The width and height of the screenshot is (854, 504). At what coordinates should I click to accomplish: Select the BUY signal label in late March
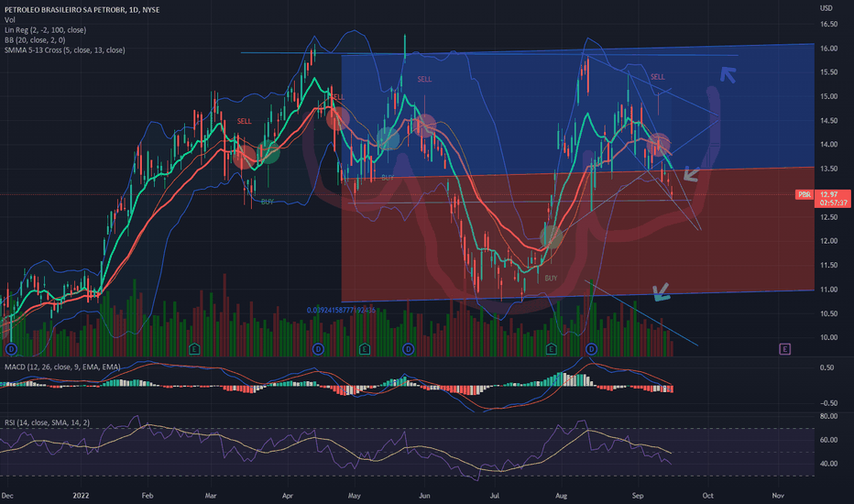tap(268, 202)
